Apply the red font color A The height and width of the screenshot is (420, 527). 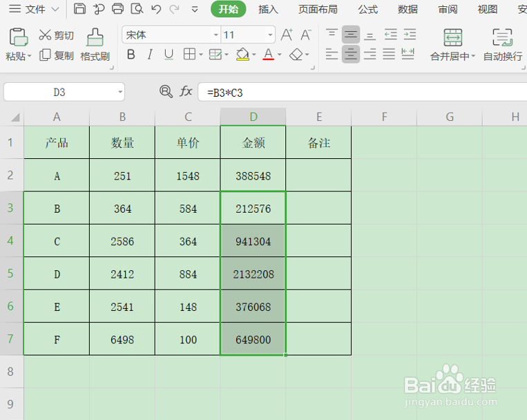coord(268,54)
